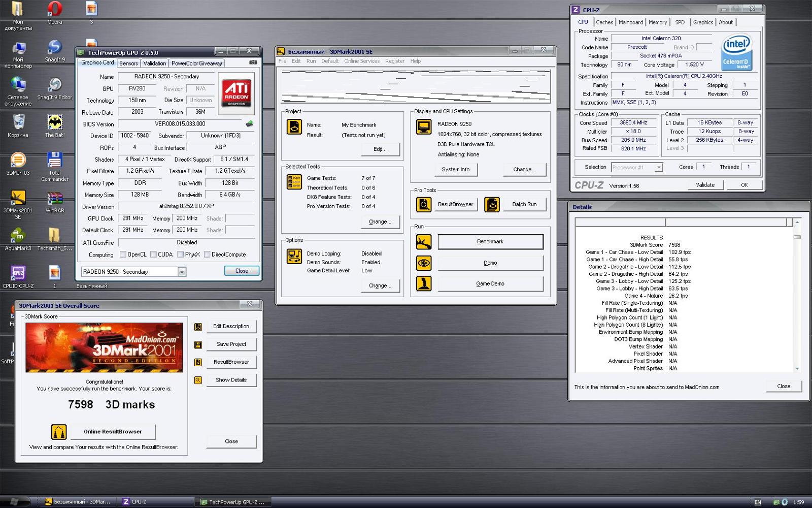Open the PowerColor Giveaway tab
This screenshot has width=812, height=508.
[x=196, y=63]
